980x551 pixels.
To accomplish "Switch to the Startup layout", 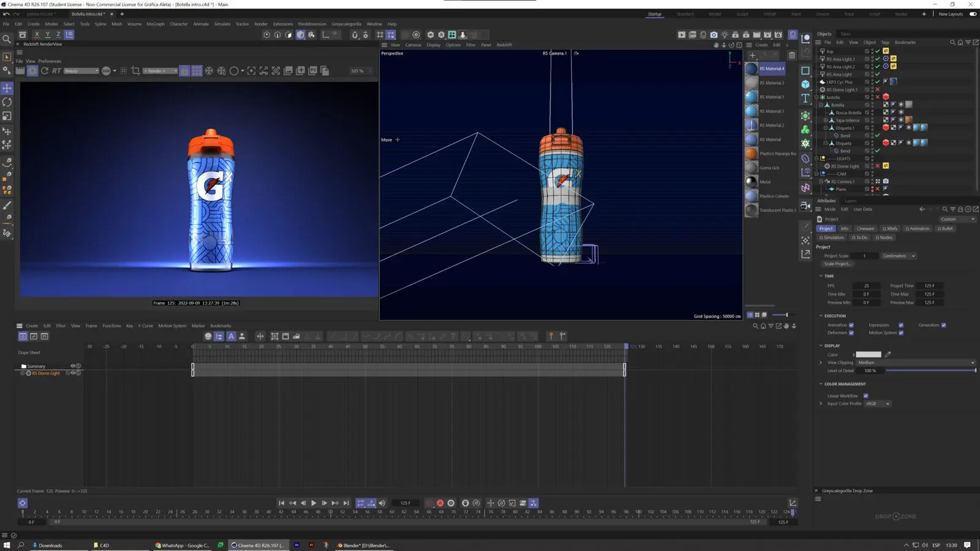I will click(x=655, y=14).
